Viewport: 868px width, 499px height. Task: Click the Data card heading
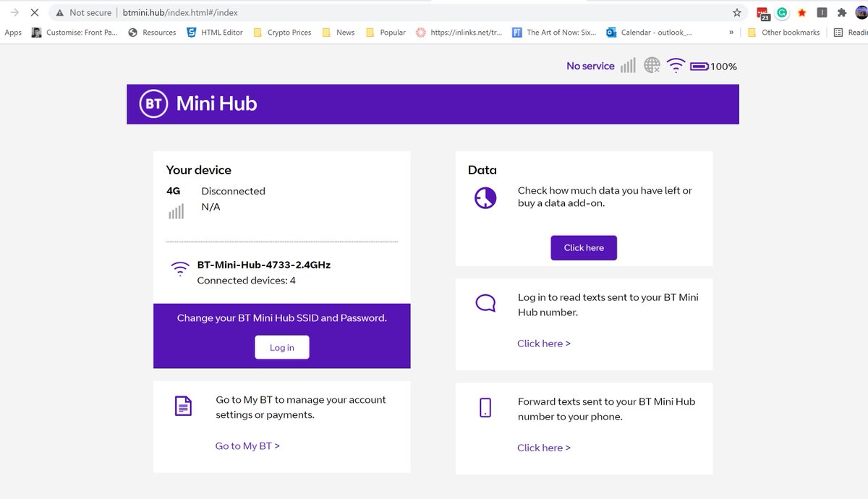click(482, 170)
